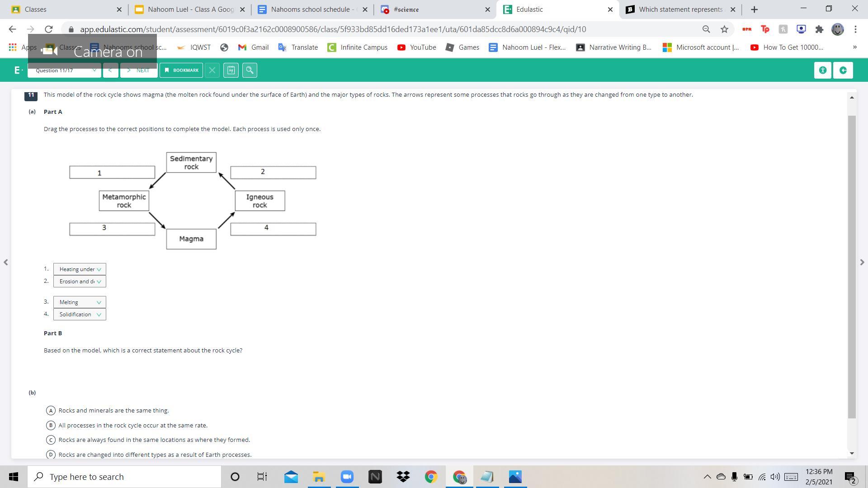Select answer A rocks and minerals
This screenshot has width=868, height=488.
point(51,410)
